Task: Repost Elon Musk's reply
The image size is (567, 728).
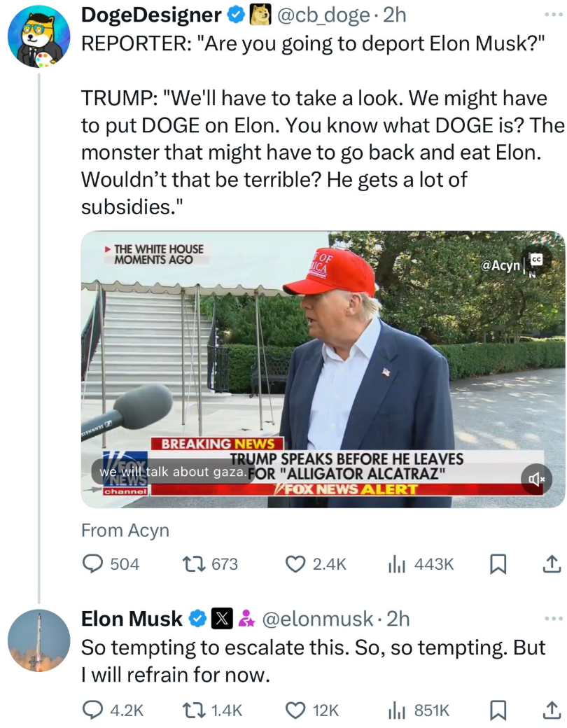Action: 212,710
